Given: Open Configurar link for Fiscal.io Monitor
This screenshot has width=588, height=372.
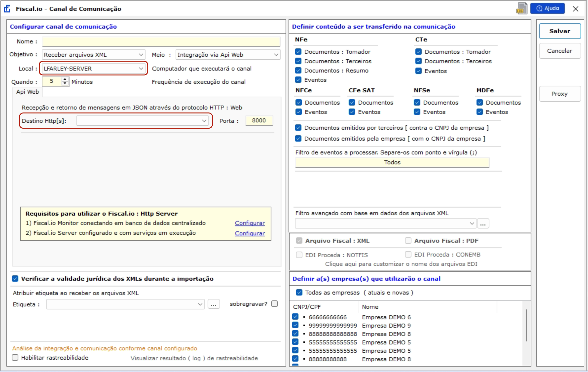Looking at the screenshot, I should click(250, 223).
